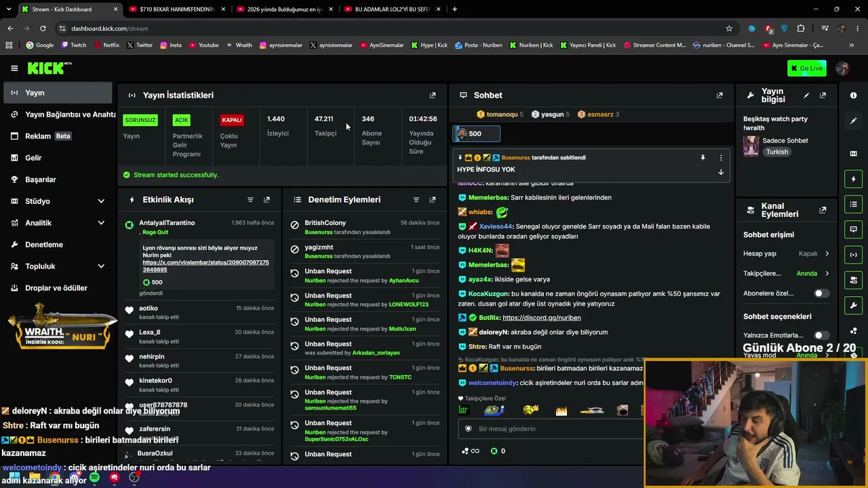Image resolution: width=868 pixels, height=488 pixels.
Task: Click the Bir mesaj gönderin message field
Action: 553,429
